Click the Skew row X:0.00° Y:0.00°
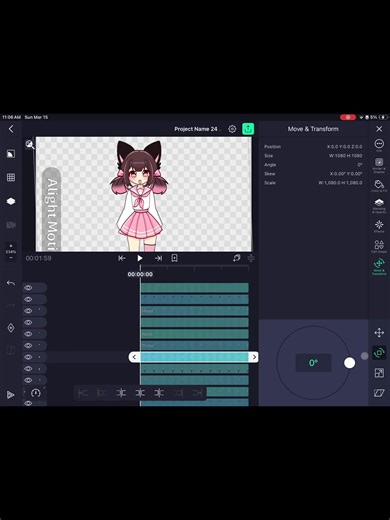Image resolution: width=390 pixels, height=520 pixels. coord(313,174)
